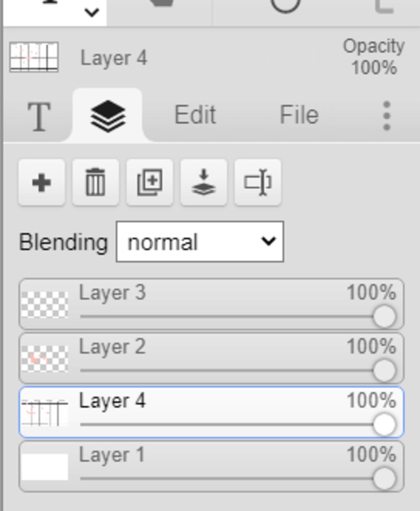Open the Text tab with T icon

pos(39,116)
